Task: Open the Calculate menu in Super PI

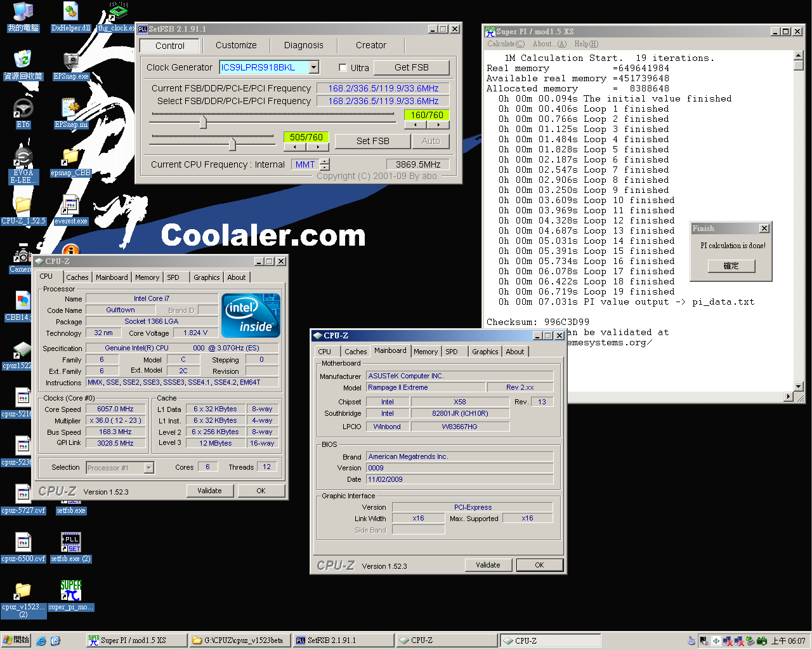Action: 506,44
